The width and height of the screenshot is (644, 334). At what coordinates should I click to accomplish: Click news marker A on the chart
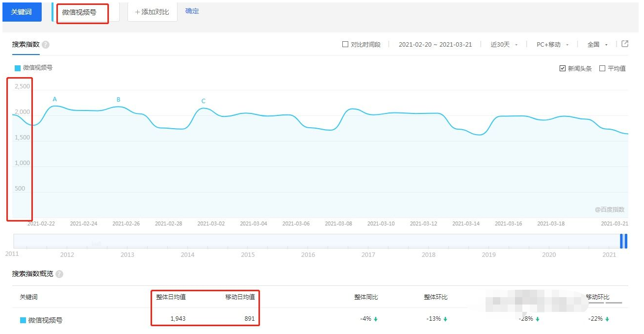coord(55,99)
